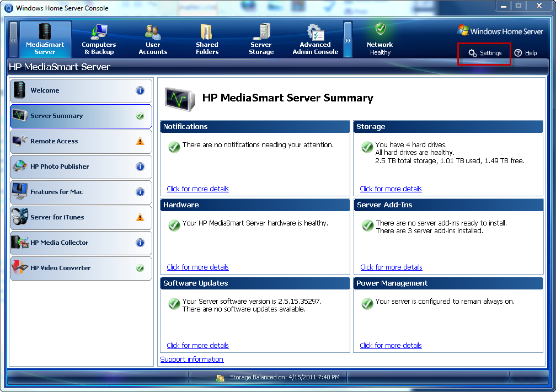556x392 pixels.
Task: Select Remote Access in the sidebar
Action: click(x=81, y=141)
